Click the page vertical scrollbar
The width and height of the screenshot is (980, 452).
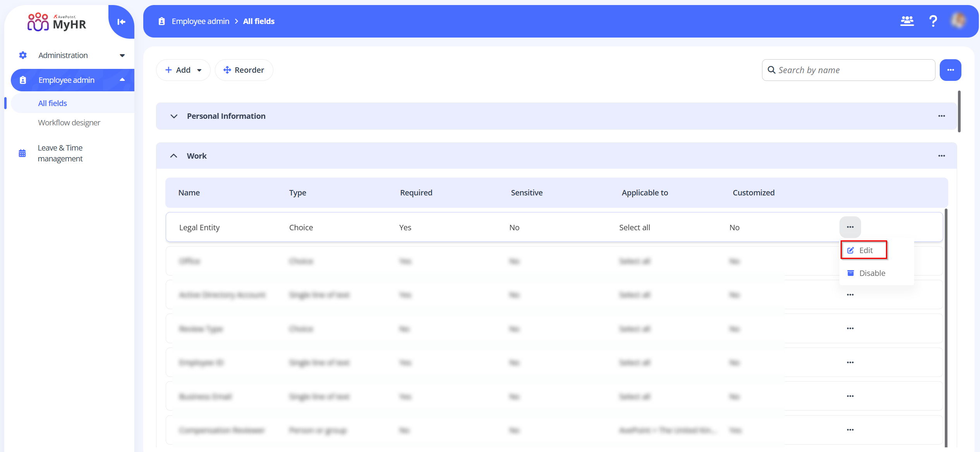(959, 111)
